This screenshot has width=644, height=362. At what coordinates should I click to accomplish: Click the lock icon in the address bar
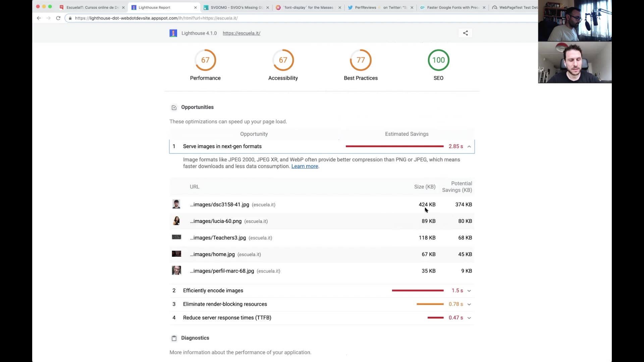pyautogui.click(x=70, y=18)
